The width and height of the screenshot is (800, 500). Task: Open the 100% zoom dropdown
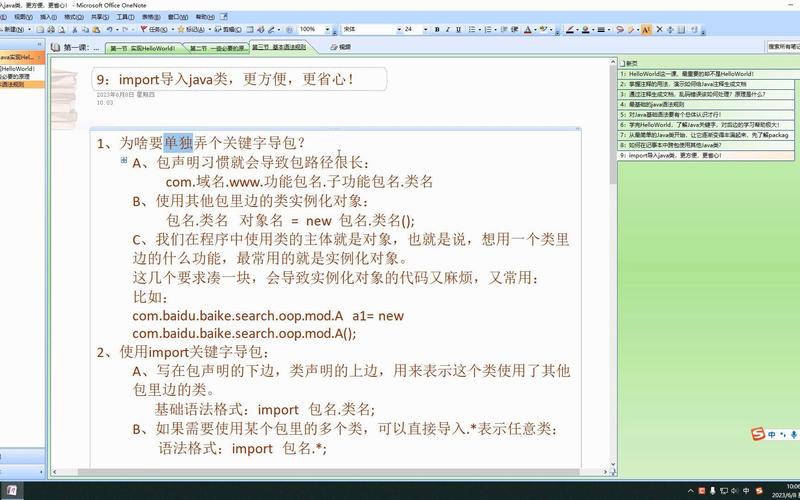(x=327, y=29)
